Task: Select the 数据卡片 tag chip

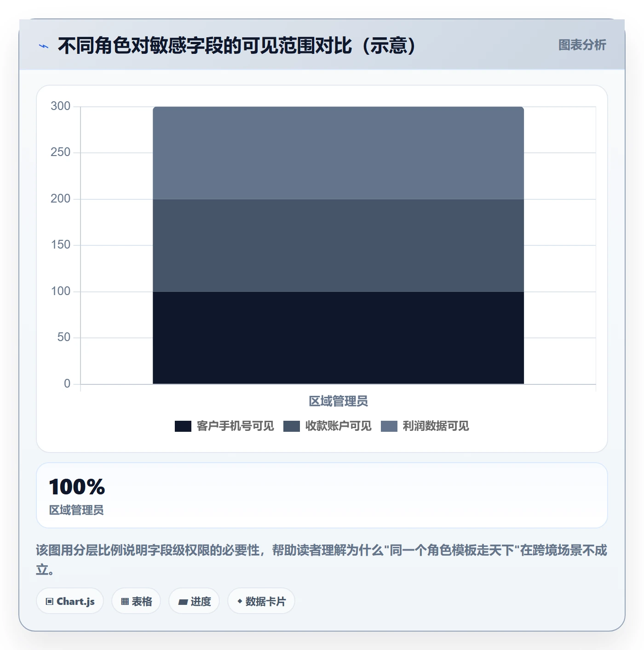Action: coord(261,601)
